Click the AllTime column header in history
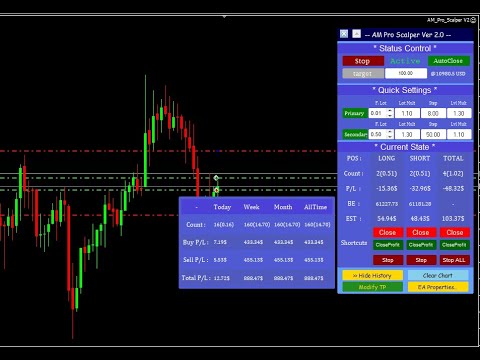480x360 pixels. pyautogui.click(x=315, y=207)
